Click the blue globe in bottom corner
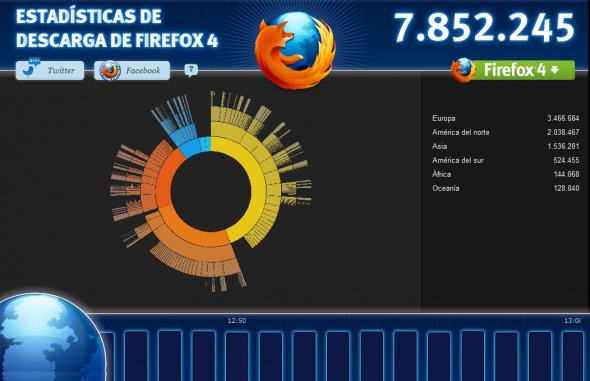 pyautogui.click(x=51, y=337)
